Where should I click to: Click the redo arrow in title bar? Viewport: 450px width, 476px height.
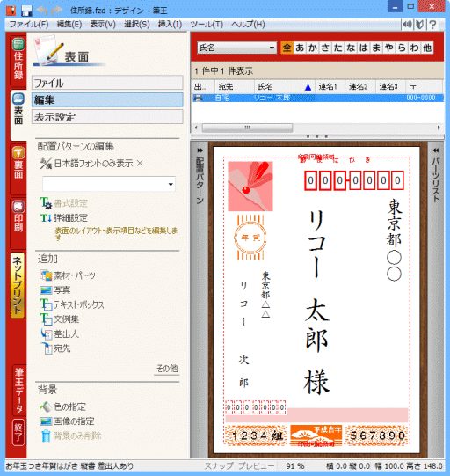[56, 11]
